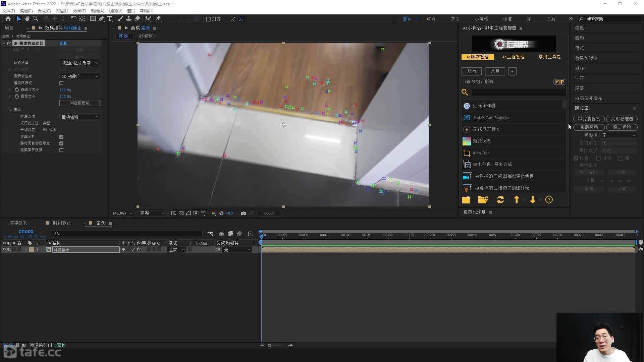Click the timeline layer search field

(127, 234)
